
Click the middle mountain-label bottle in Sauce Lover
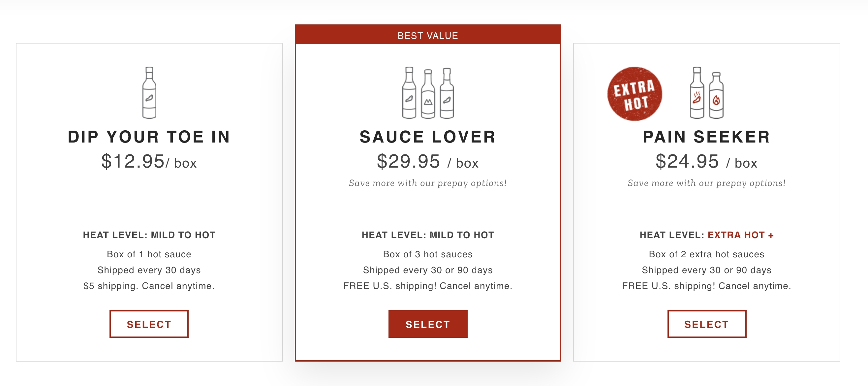pos(428,94)
